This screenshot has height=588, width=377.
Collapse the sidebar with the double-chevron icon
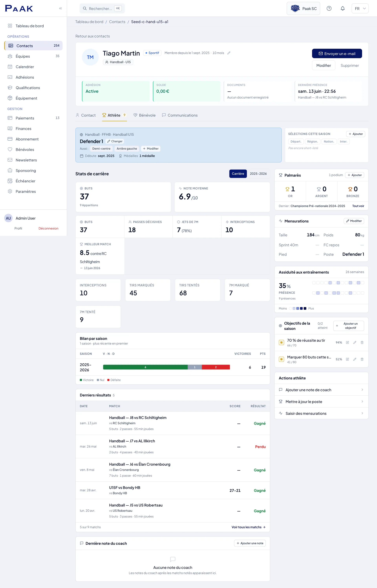tap(60, 8)
